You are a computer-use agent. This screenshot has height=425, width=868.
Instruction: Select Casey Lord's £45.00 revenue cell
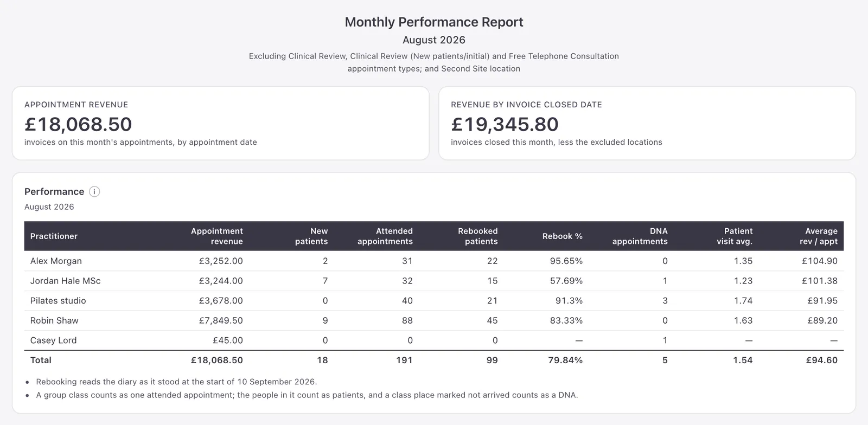pyautogui.click(x=228, y=340)
